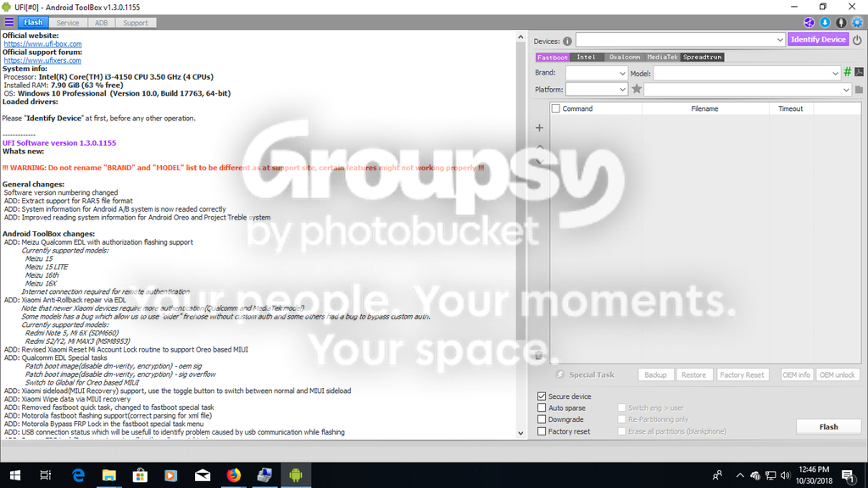Image resolution: width=868 pixels, height=488 pixels.
Task: Click the green hash icon
Action: coord(847,72)
